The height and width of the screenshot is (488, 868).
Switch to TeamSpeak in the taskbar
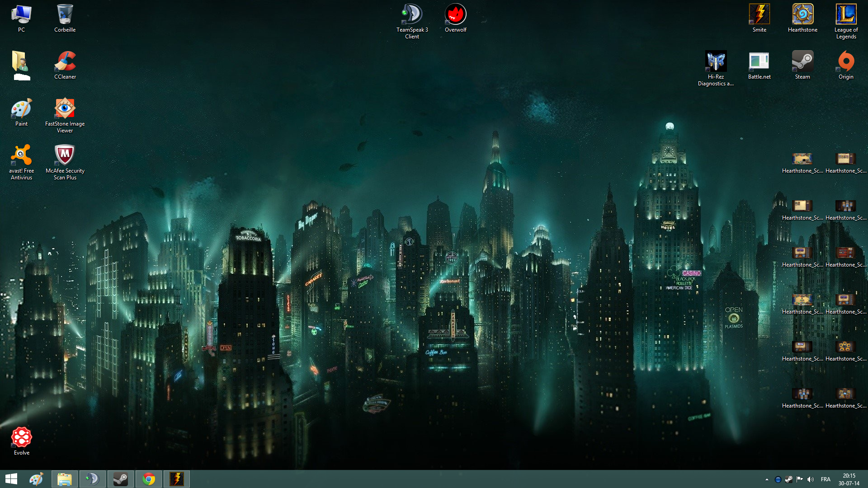(92, 479)
